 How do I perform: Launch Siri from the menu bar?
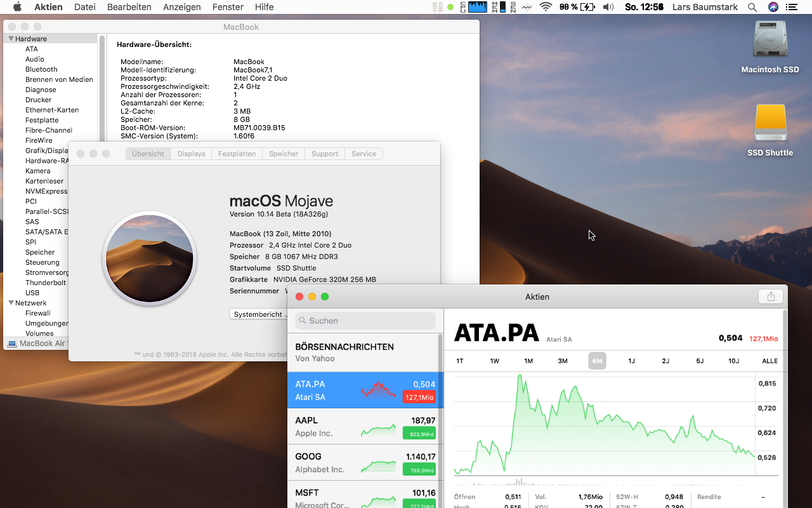(x=773, y=7)
